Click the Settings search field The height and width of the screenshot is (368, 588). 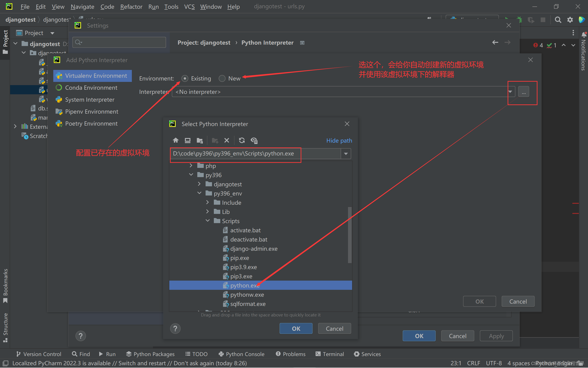(119, 42)
